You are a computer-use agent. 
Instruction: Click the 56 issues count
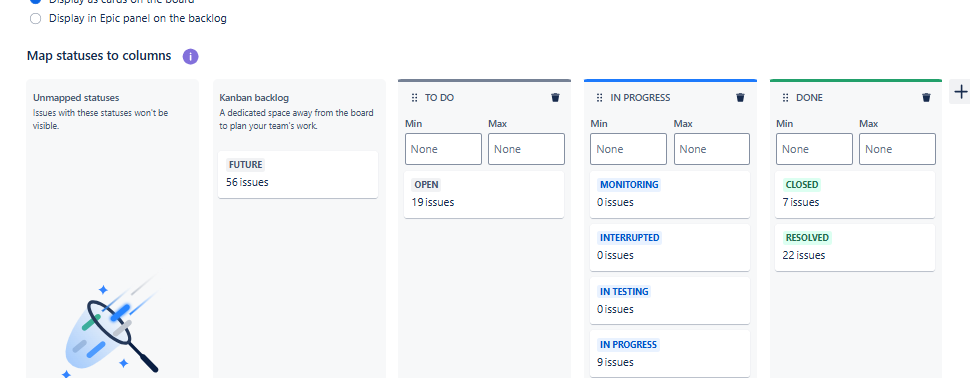247,183
